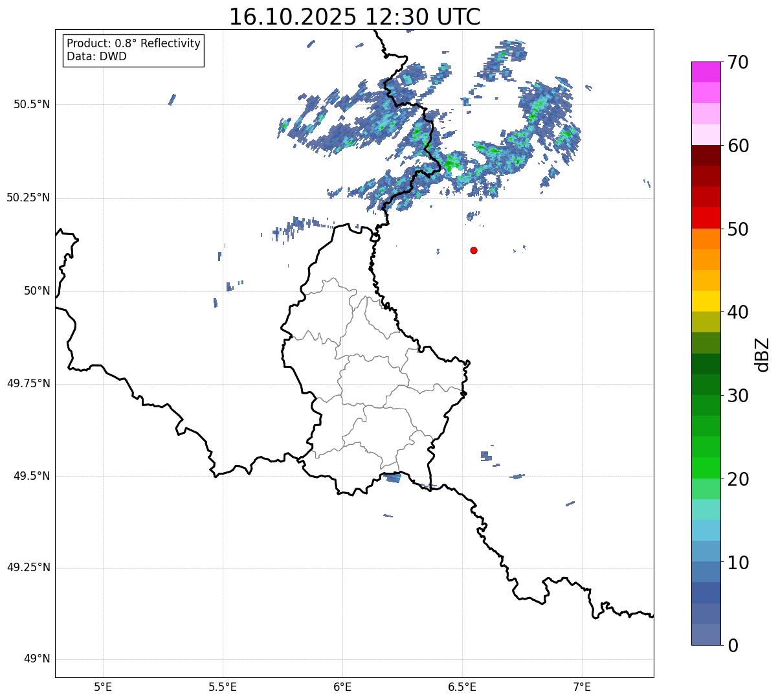
Task: Click the red radar site marker dot
Action: (474, 250)
